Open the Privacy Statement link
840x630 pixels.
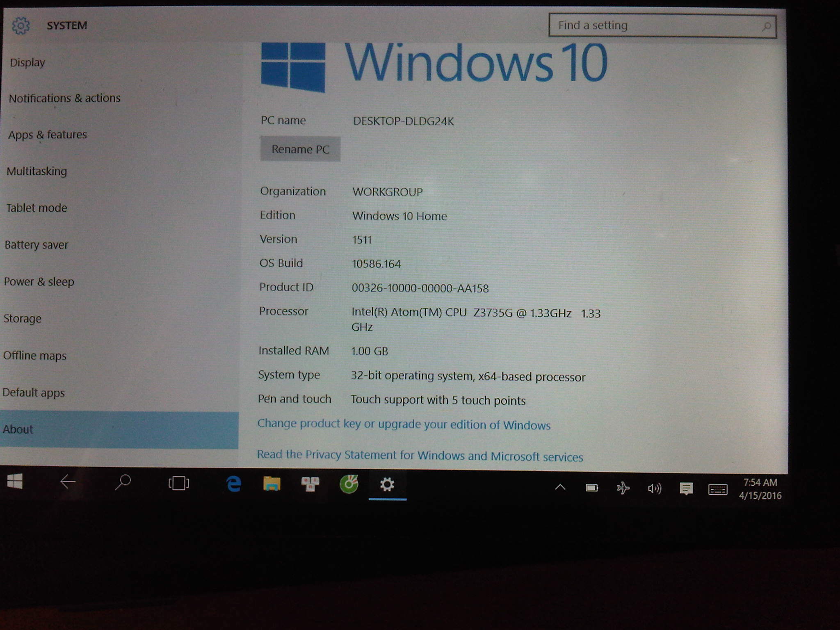[420, 456]
